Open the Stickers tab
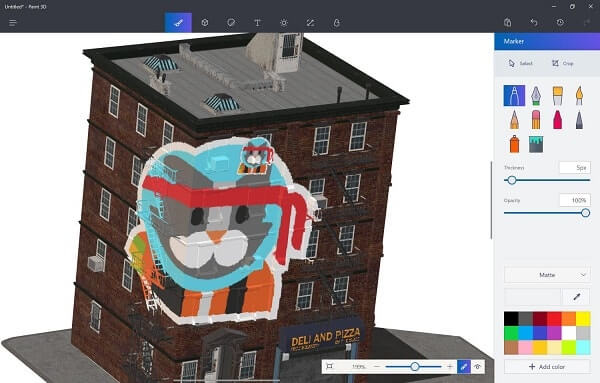Screen dimensions: 600x383 coord(231,23)
